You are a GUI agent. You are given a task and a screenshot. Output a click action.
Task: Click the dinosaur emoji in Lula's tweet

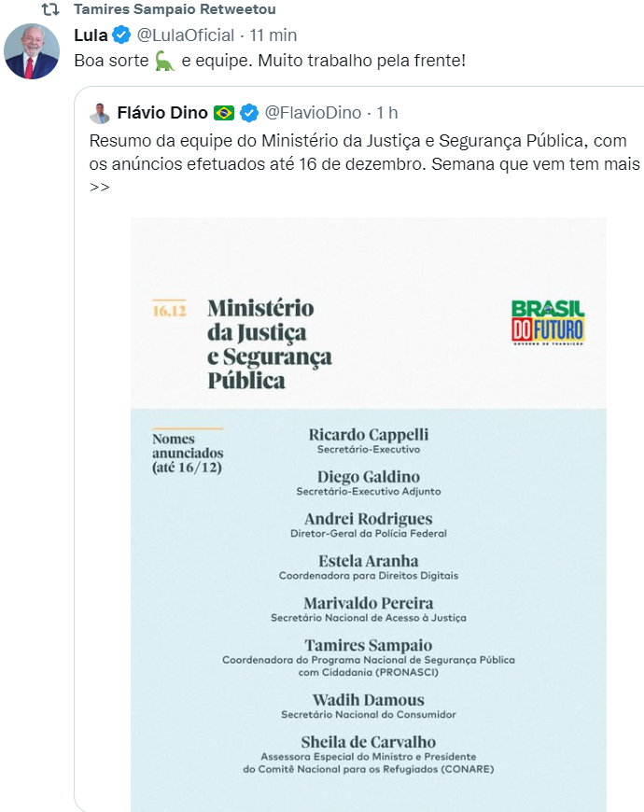pyautogui.click(x=164, y=61)
